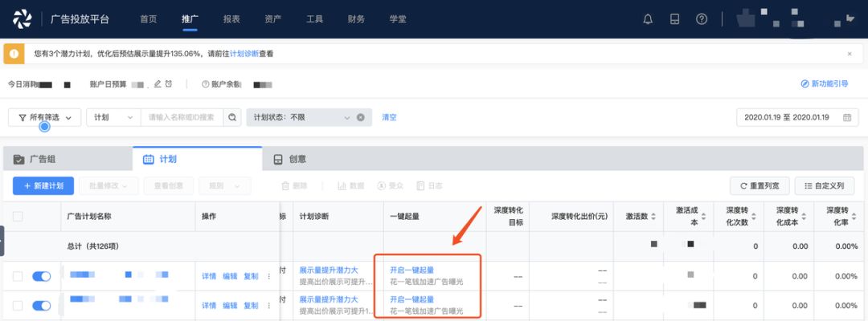868x321 pixels.
Task: Click the name or ID search input field
Action: [x=182, y=117]
